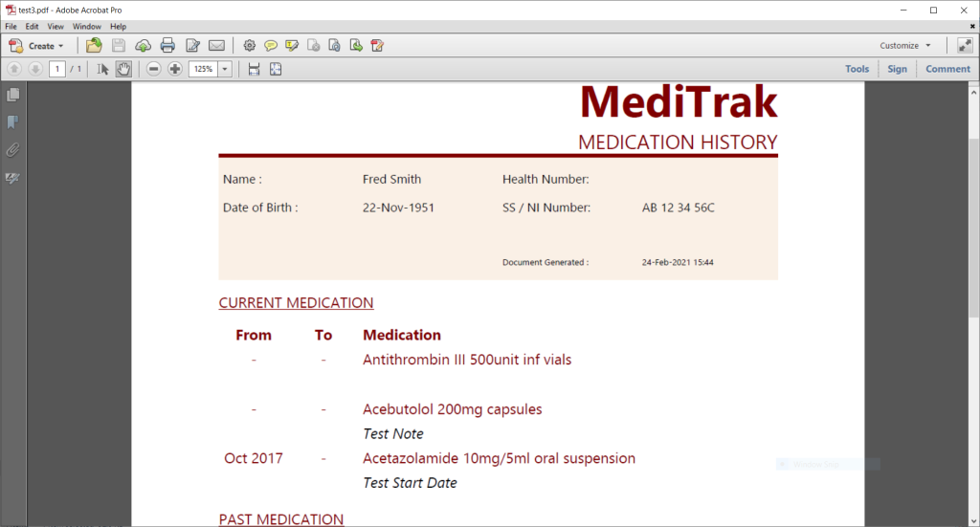Close the document with menu-bar x

[x=972, y=26]
